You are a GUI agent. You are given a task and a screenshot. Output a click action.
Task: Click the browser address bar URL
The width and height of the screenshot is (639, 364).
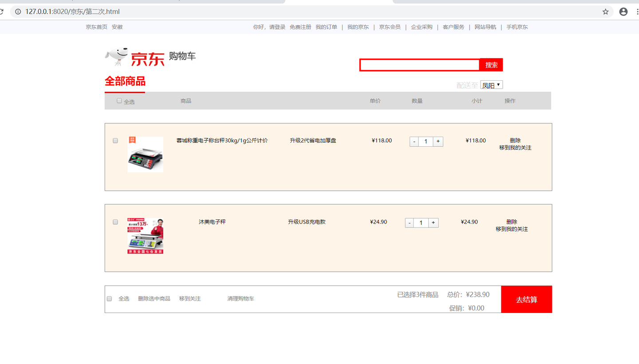coord(72,12)
